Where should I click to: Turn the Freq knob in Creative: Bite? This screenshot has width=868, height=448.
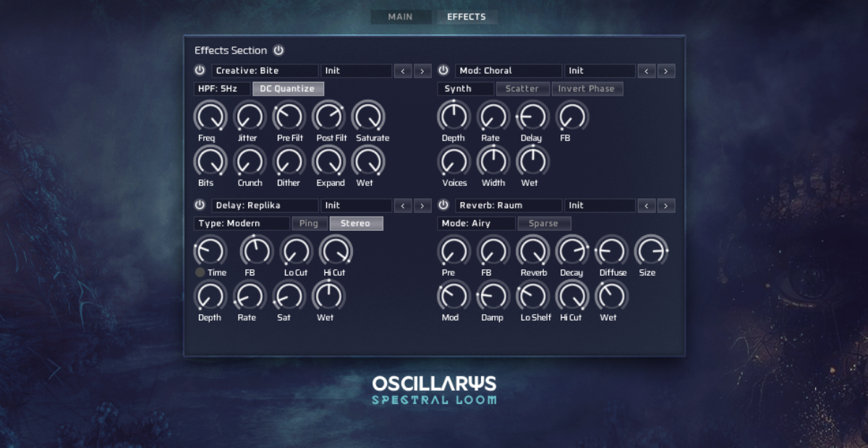(209, 117)
